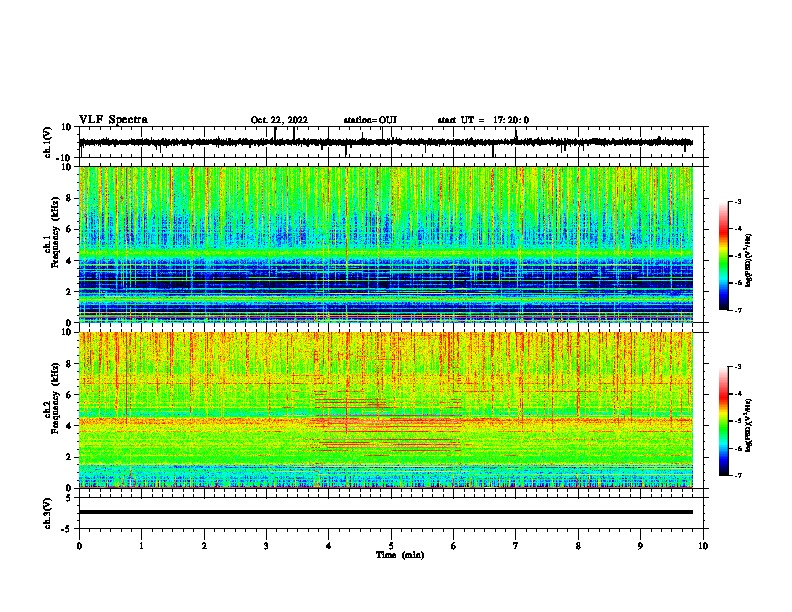Click the time axis tick label "3"
Viewport: 792px width, 612px height.
266,546
